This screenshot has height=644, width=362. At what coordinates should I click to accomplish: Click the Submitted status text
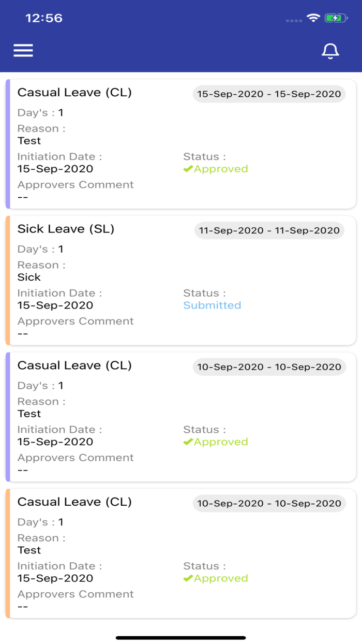[x=212, y=305]
